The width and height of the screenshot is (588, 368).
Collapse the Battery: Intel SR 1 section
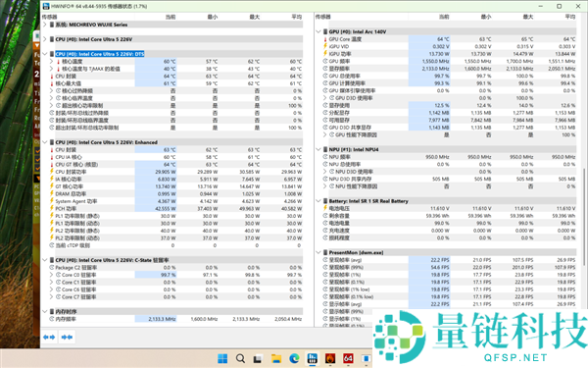coord(318,201)
